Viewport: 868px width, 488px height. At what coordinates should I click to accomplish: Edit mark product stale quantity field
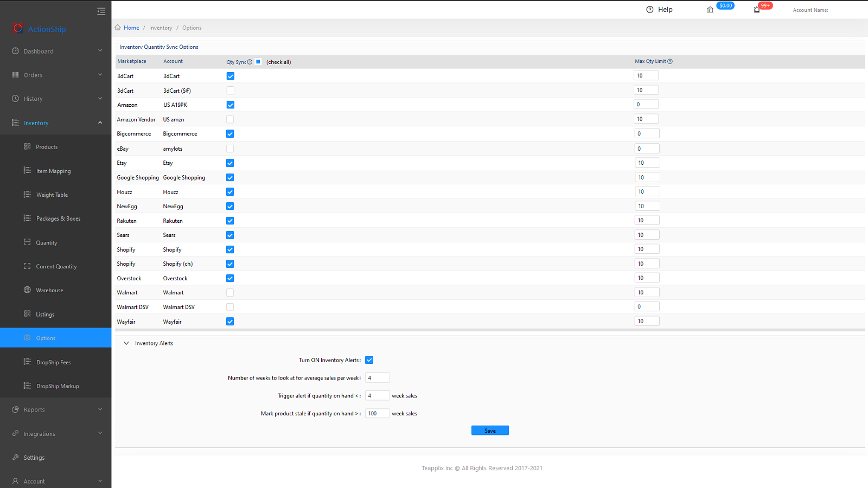[x=378, y=413]
